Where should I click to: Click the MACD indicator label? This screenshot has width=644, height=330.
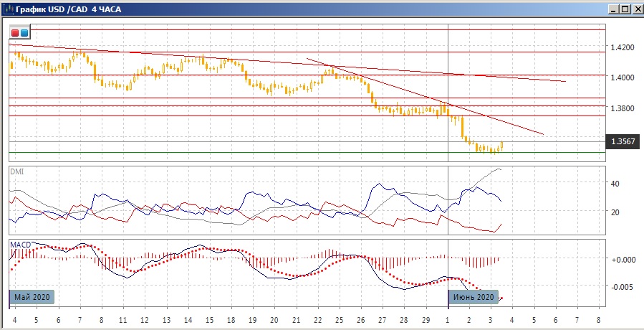20,245
